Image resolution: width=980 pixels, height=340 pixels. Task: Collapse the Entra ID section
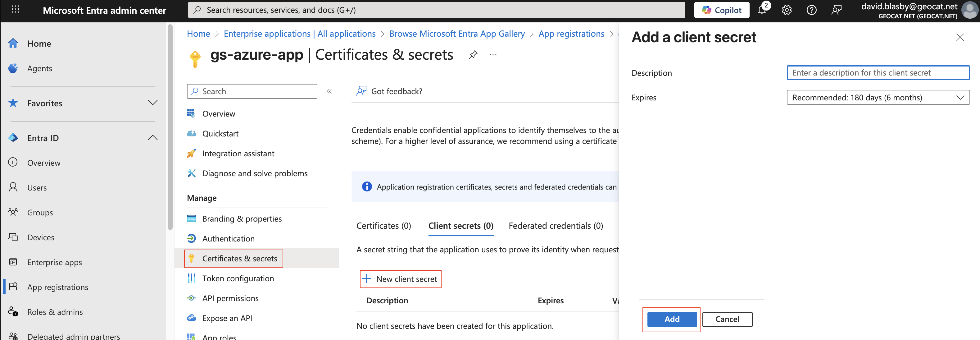pyautogui.click(x=152, y=138)
